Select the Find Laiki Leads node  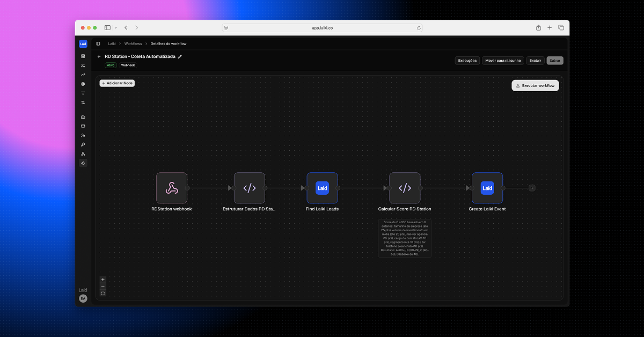pos(322,188)
